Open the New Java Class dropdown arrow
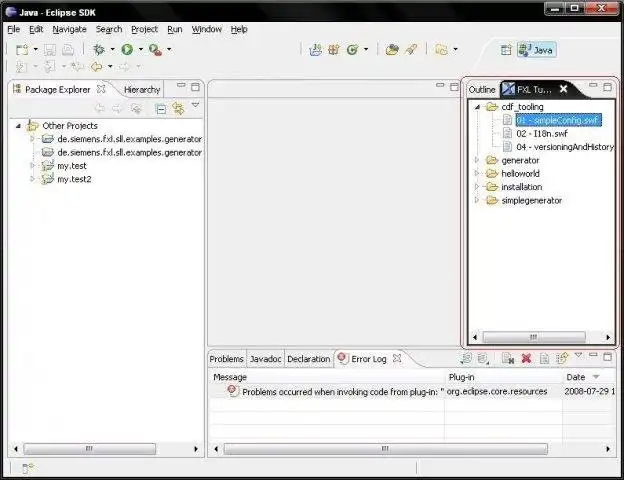624x480 pixels. point(366,50)
